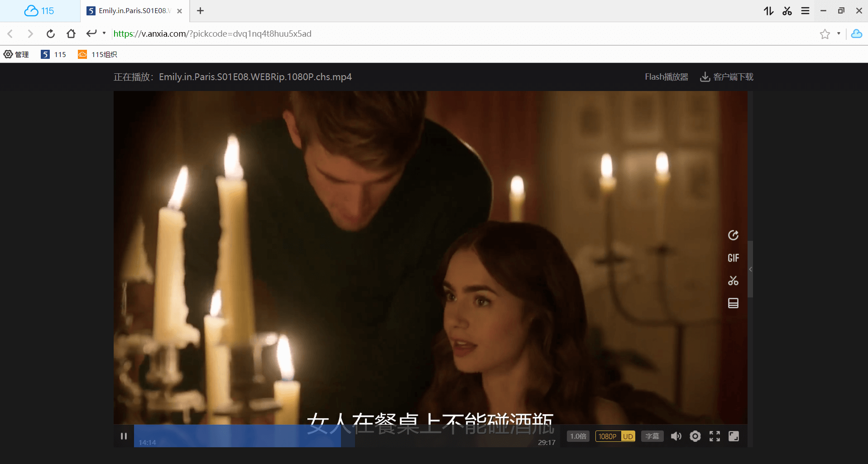Image resolution: width=868 pixels, height=464 pixels.
Task: Select the Emily.in.Paris.S01E08 tab
Action: point(134,11)
